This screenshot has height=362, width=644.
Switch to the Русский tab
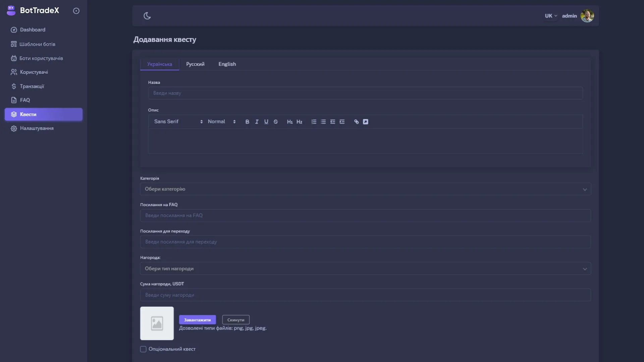pyautogui.click(x=195, y=64)
